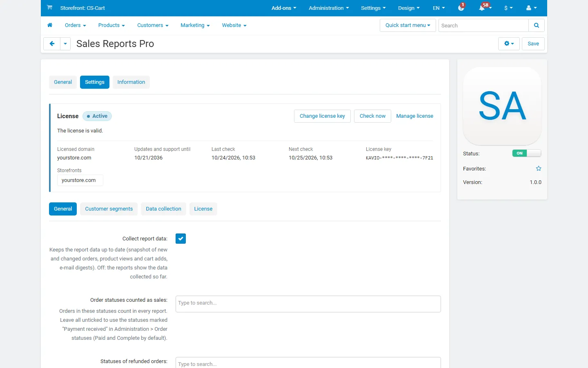Expand the Design dropdown menu
Screen dimensions: 588x368
pos(409,8)
